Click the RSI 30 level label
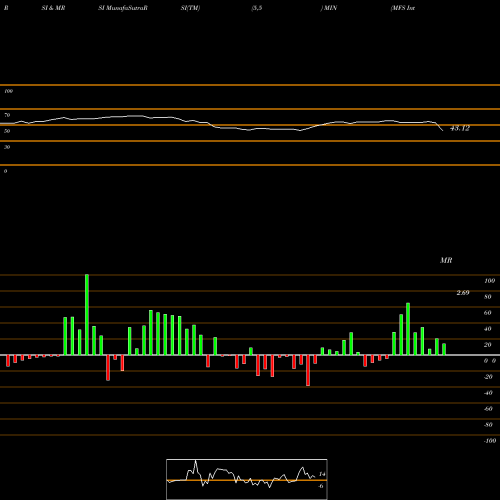 tap(7, 147)
